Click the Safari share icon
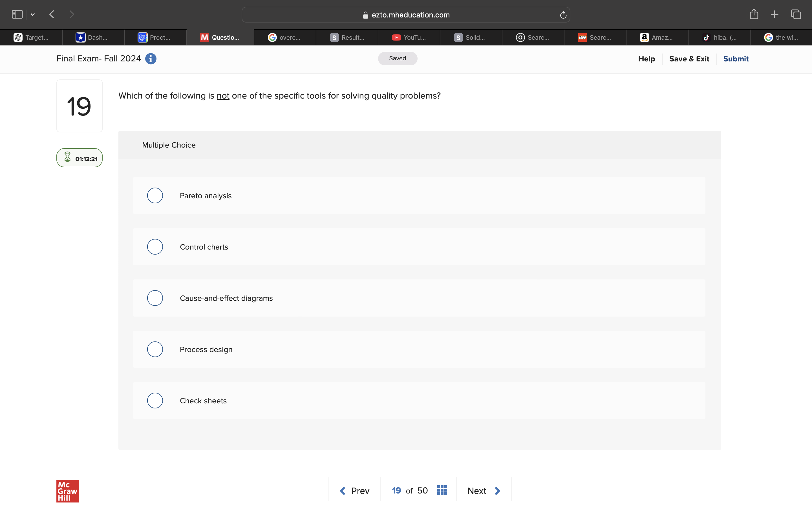Viewport: 812px width, 507px height. pos(754,14)
